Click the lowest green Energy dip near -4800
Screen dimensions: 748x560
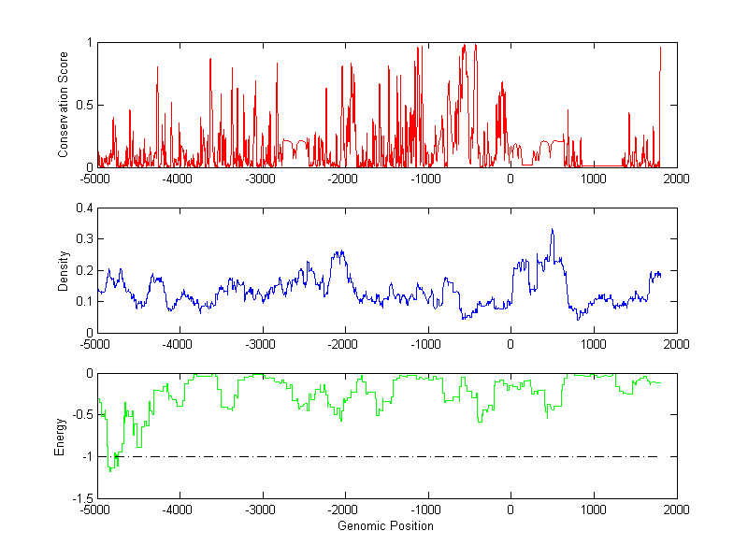[x=110, y=469]
